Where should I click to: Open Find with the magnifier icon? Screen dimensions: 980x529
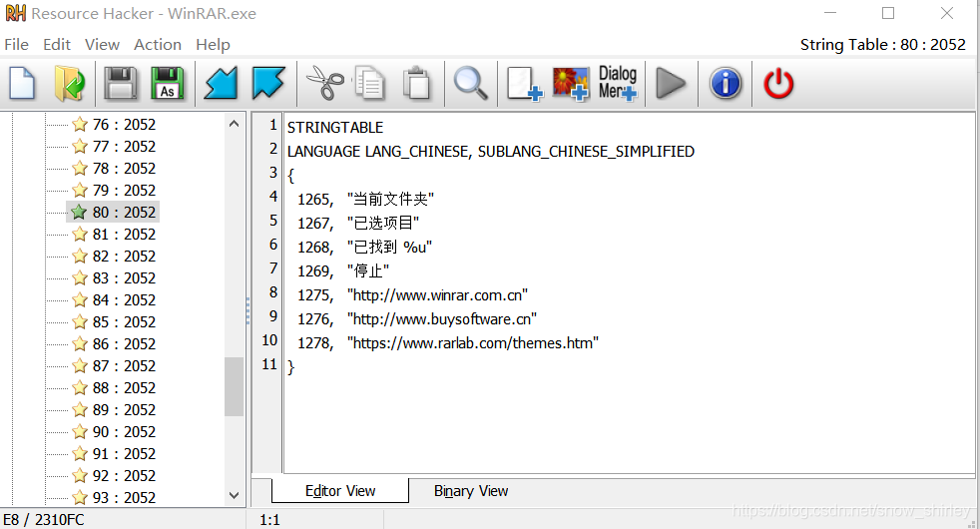(470, 84)
